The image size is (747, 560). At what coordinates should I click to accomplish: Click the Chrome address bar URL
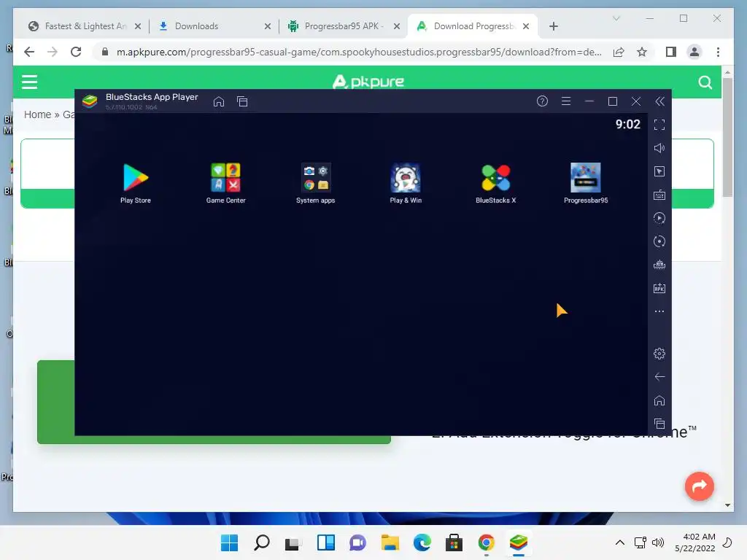point(359,52)
